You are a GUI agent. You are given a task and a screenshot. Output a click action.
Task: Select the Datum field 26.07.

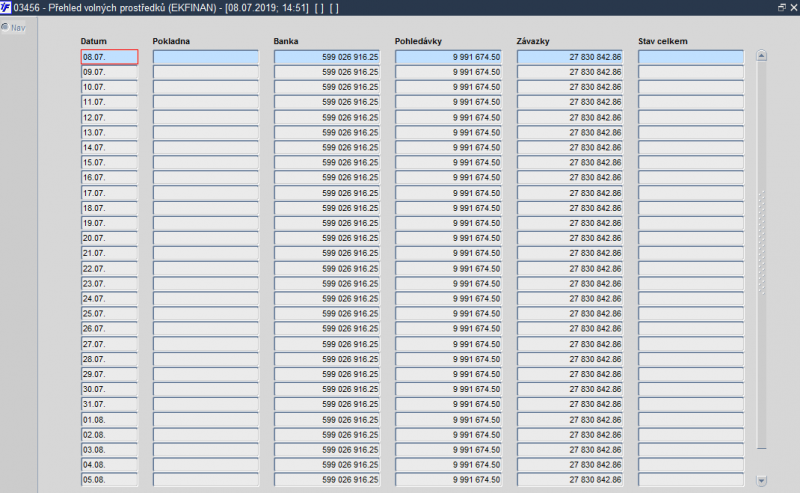pos(109,329)
